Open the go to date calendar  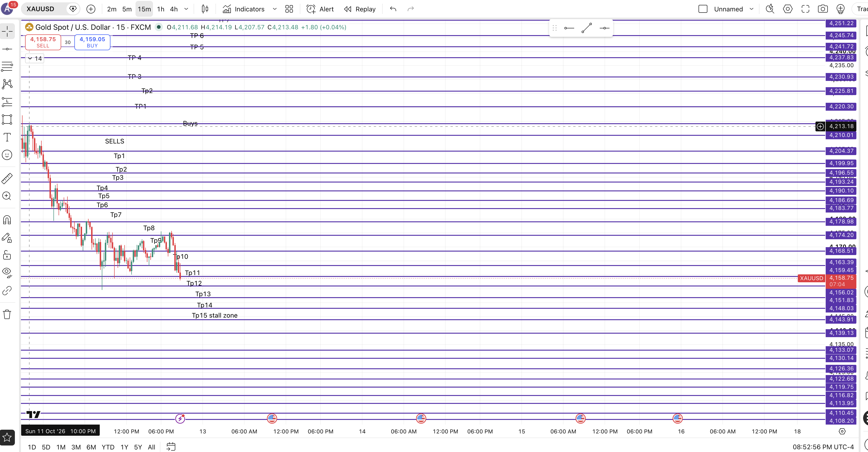coord(171,447)
